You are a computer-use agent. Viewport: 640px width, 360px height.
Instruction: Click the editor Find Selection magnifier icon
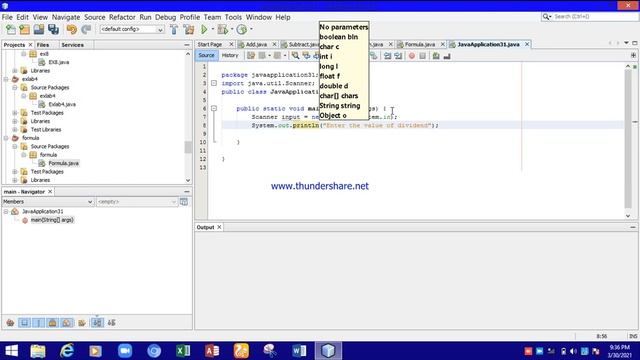(295, 56)
